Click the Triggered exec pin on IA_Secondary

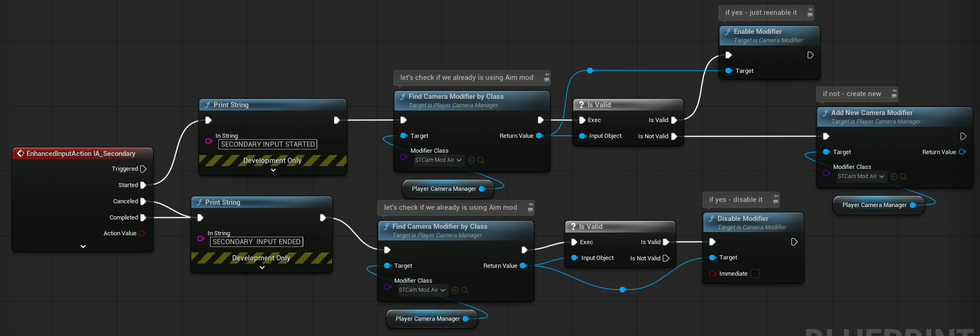(143, 169)
